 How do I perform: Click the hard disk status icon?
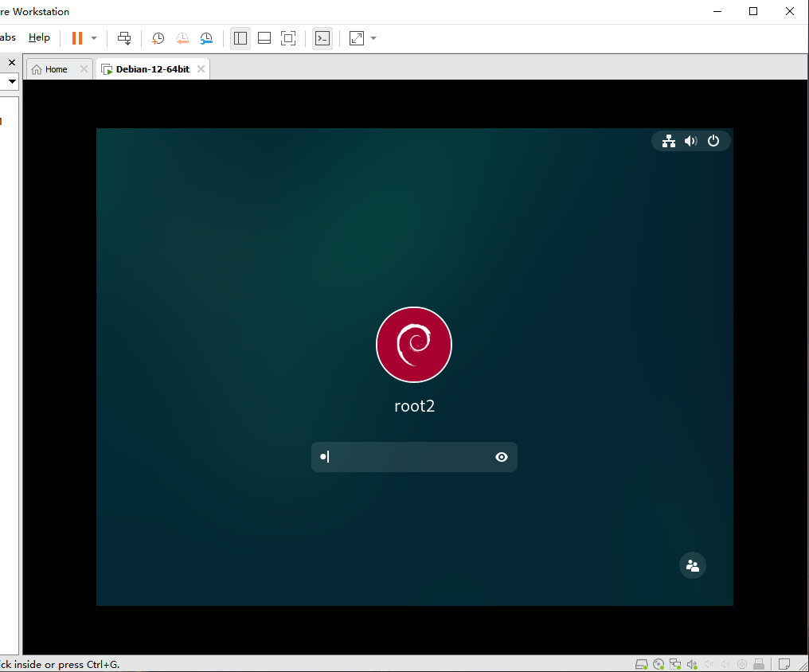(x=641, y=664)
